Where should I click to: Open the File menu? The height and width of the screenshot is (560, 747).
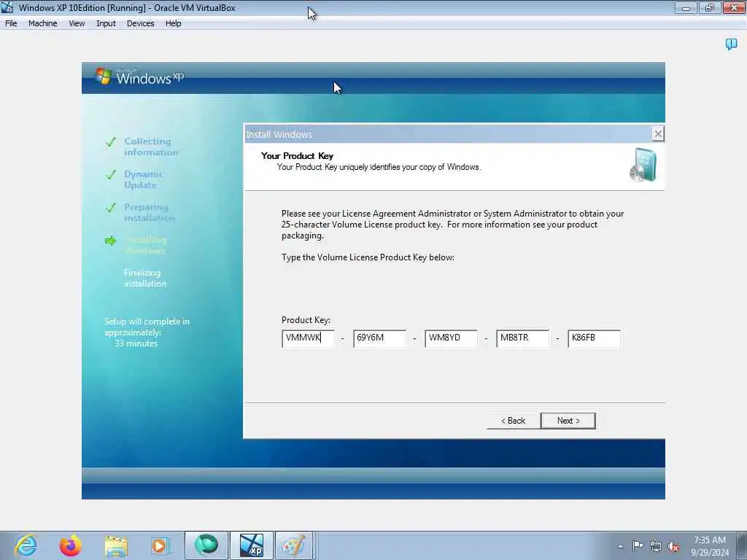coord(11,23)
